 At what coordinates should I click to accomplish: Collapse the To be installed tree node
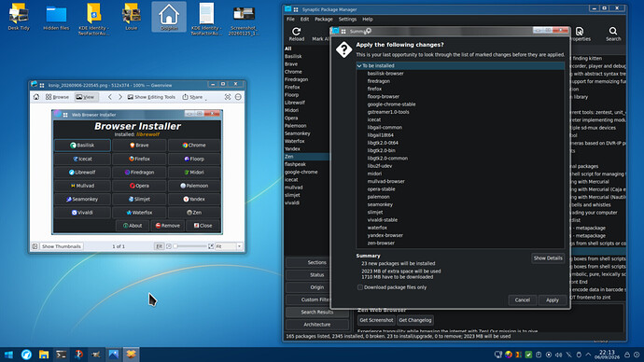tap(359, 65)
